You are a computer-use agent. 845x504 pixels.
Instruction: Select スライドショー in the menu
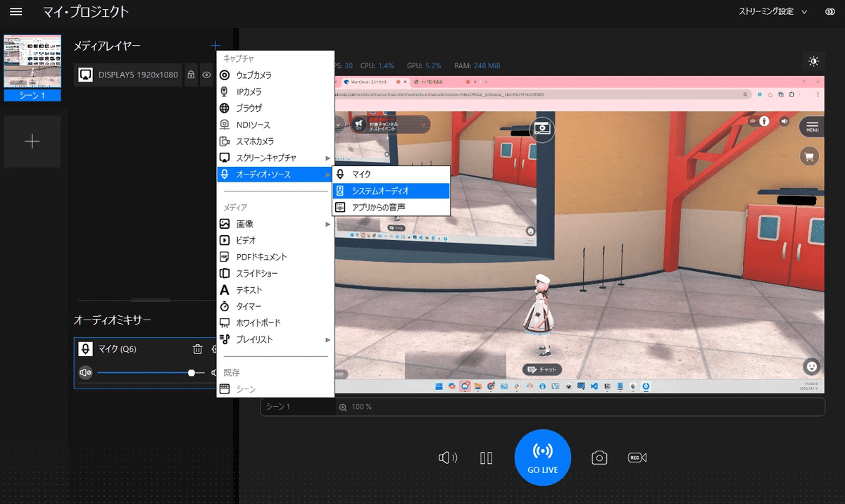point(275,273)
